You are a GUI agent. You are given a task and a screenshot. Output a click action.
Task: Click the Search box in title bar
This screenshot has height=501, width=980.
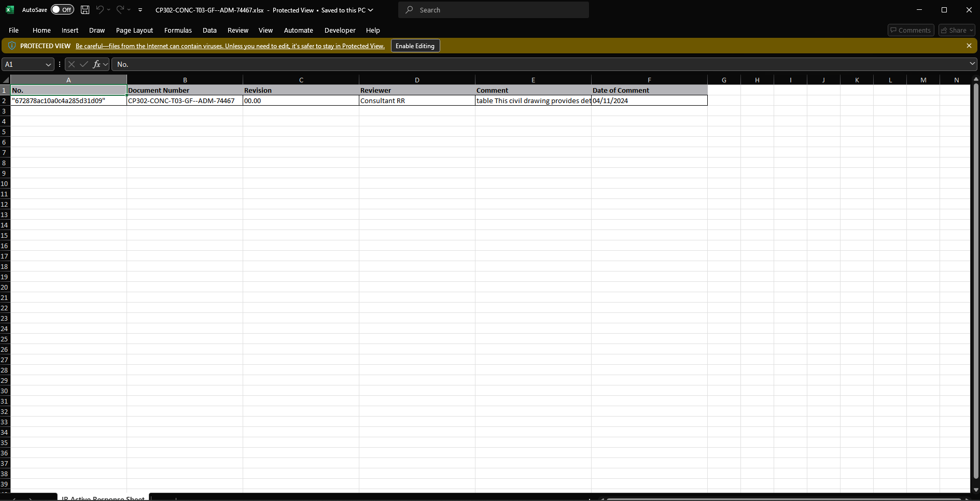click(493, 10)
